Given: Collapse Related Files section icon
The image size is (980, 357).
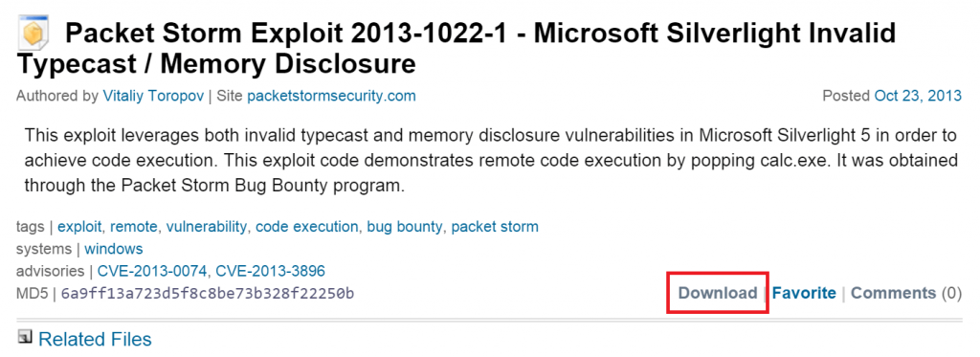Looking at the screenshot, I should (x=25, y=338).
